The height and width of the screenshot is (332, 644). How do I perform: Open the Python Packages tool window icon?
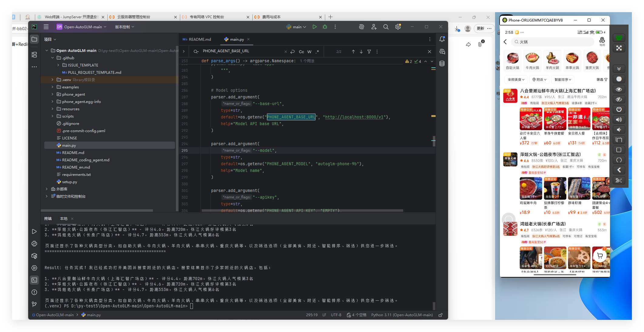pos(34,256)
